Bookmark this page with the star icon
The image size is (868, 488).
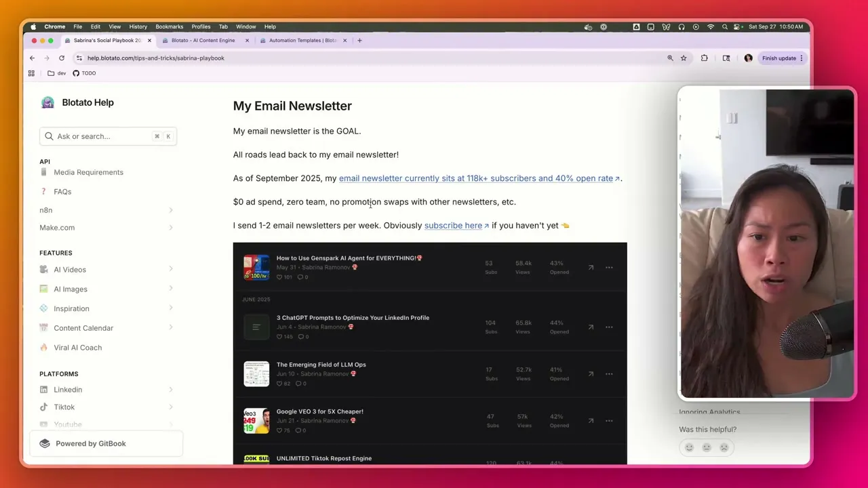[x=684, y=58]
